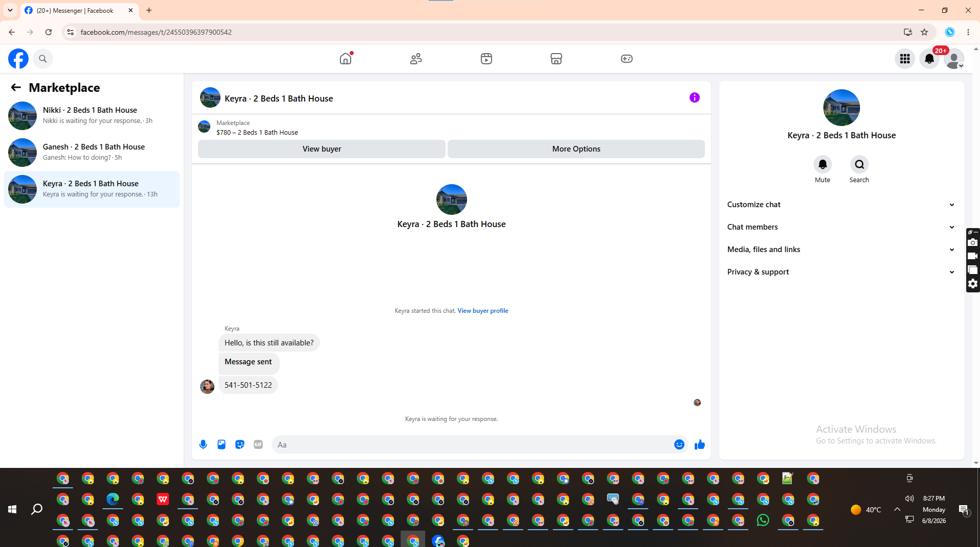
Task: Open Nikki 2 Beds 1 Bath House chat
Action: pyautogui.click(x=92, y=115)
